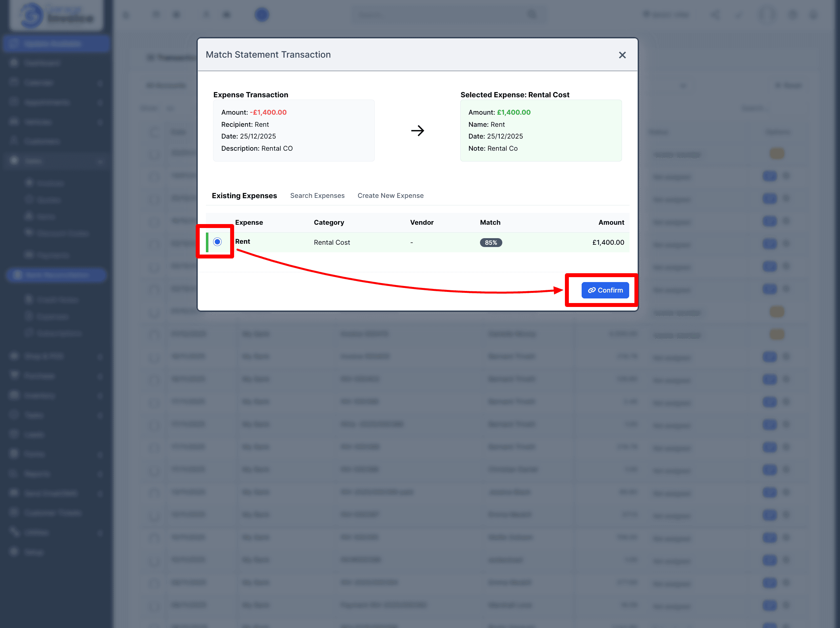Click the Garage Invoice logo
The width and height of the screenshot is (840, 628).
point(56,15)
